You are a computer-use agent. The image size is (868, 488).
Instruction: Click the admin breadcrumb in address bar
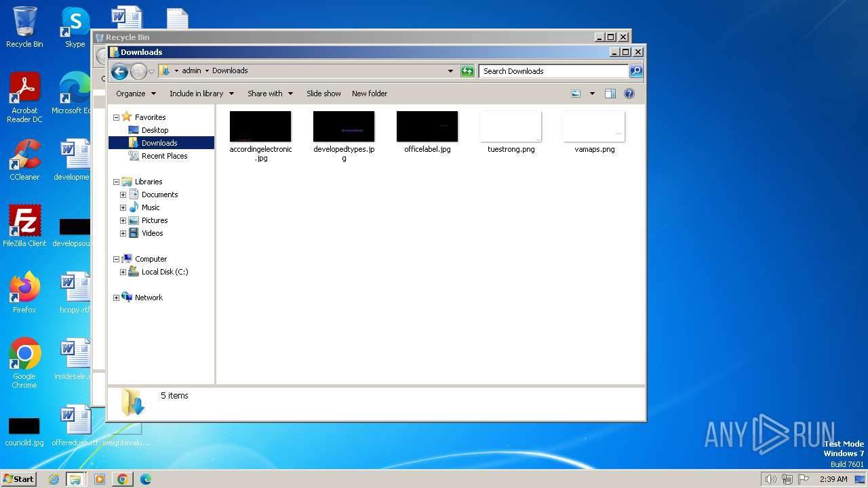(x=191, y=70)
